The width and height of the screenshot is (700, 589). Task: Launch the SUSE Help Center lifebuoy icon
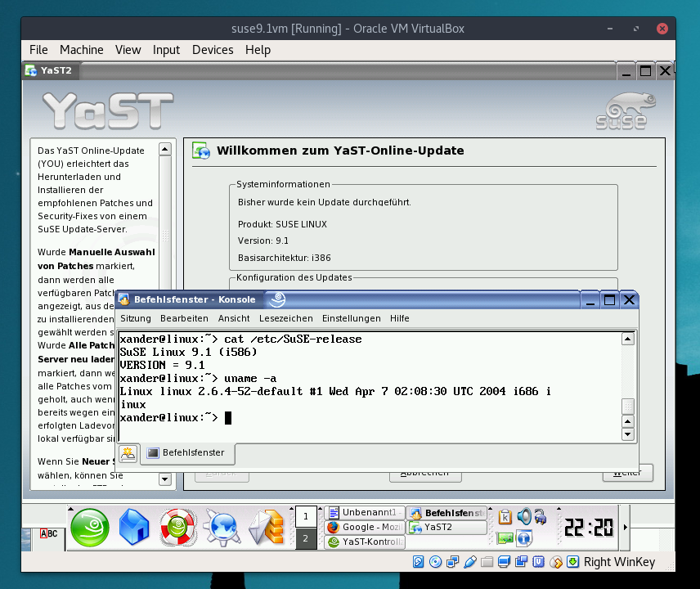coord(178,528)
